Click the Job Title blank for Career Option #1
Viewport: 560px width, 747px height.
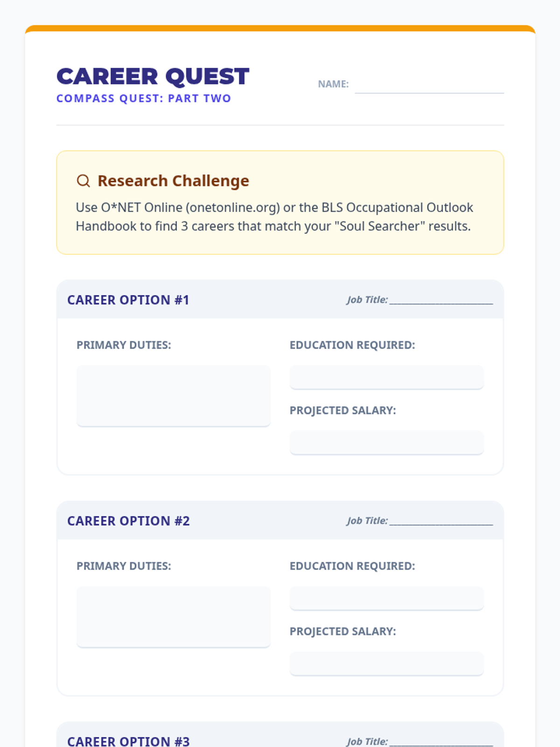coord(441,300)
